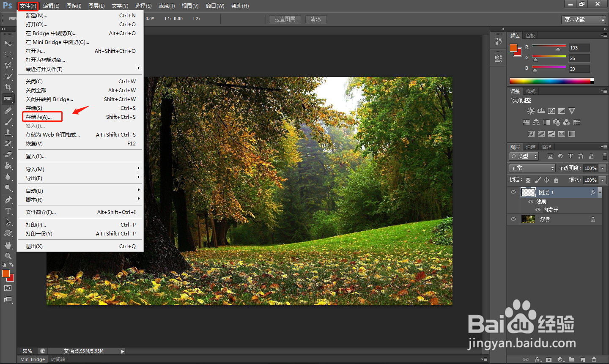Add a Channel Mixer adjustment
Image resolution: width=609 pixels, height=364 pixels.
[567, 123]
